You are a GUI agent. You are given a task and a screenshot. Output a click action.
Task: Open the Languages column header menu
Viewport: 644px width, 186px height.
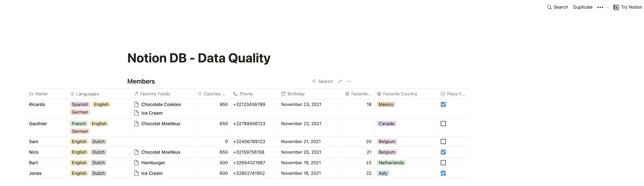87,94
